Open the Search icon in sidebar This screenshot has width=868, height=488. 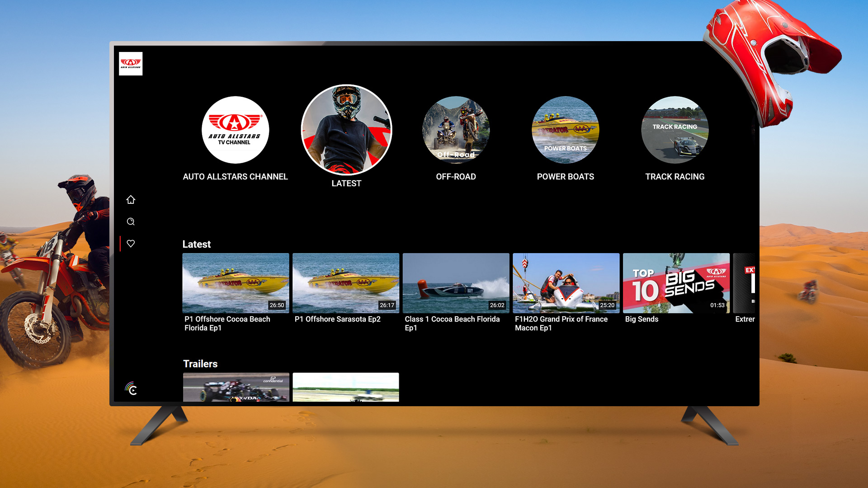point(131,221)
